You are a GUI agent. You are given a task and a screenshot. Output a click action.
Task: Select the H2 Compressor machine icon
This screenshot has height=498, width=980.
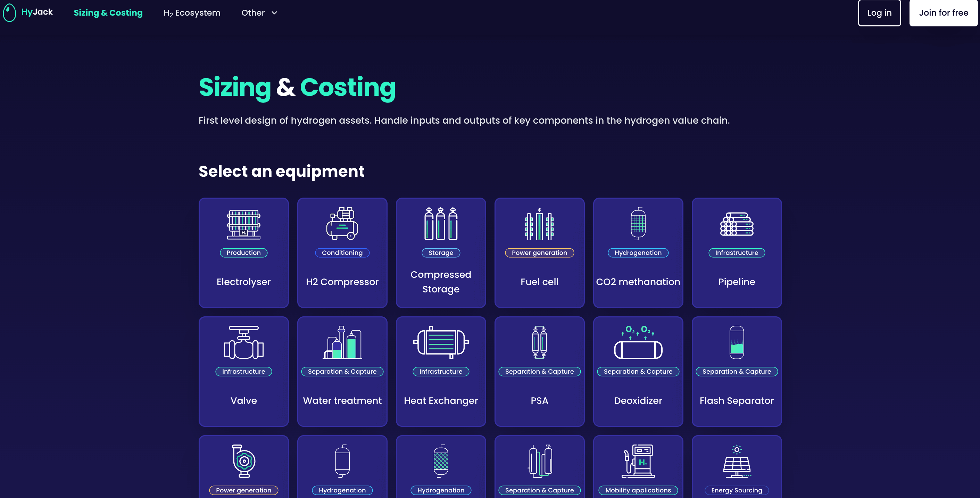pyautogui.click(x=342, y=223)
